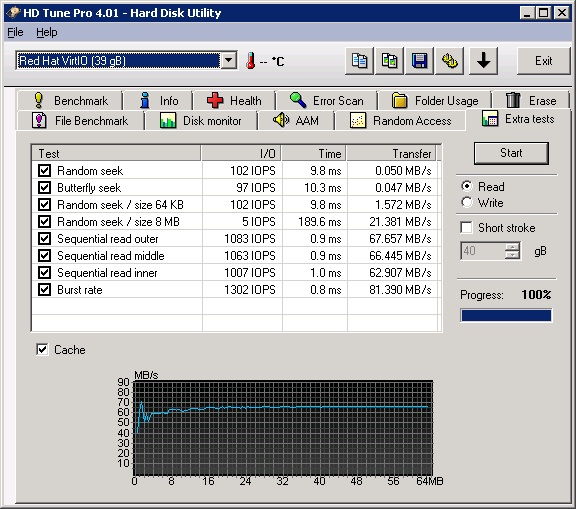Image resolution: width=576 pixels, height=509 pixels.
Task: Enable the Short stroke checkbox
Action: tap(467, 227)
